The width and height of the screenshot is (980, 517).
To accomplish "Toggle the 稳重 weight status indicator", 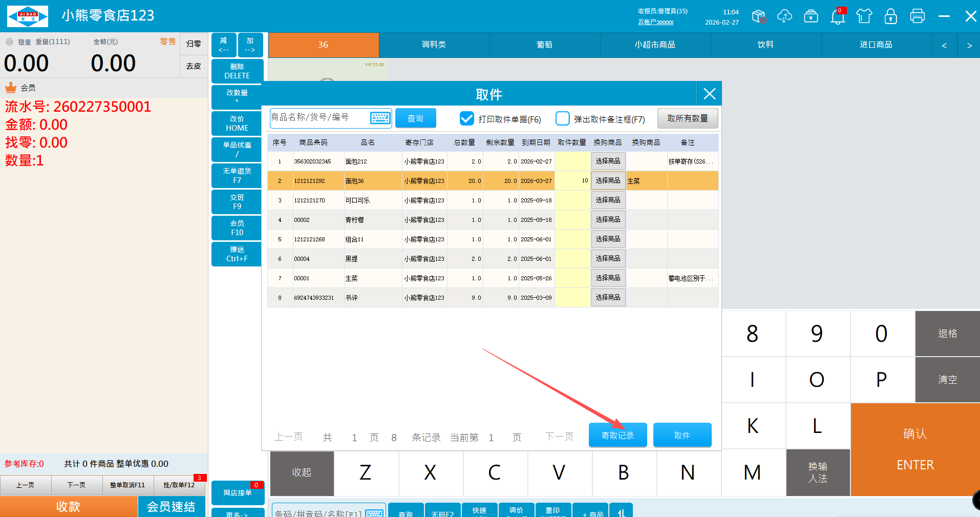I will point(10,42).
